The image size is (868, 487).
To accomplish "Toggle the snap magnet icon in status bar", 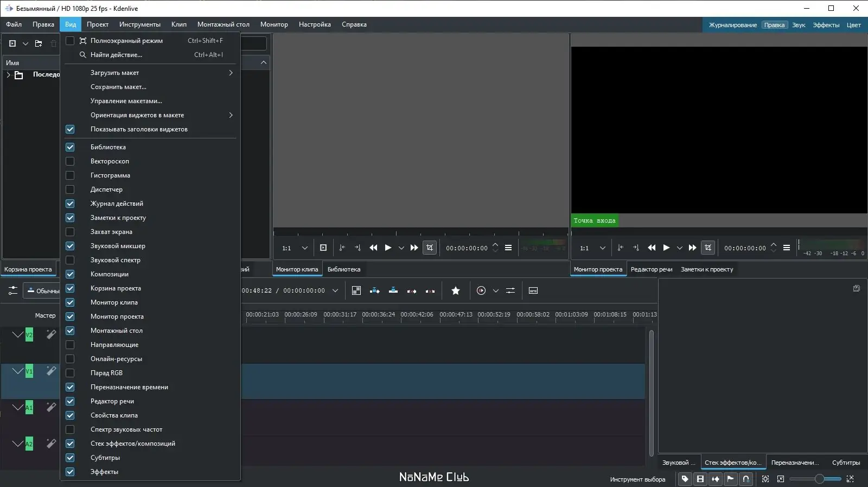I will (746, 479).
